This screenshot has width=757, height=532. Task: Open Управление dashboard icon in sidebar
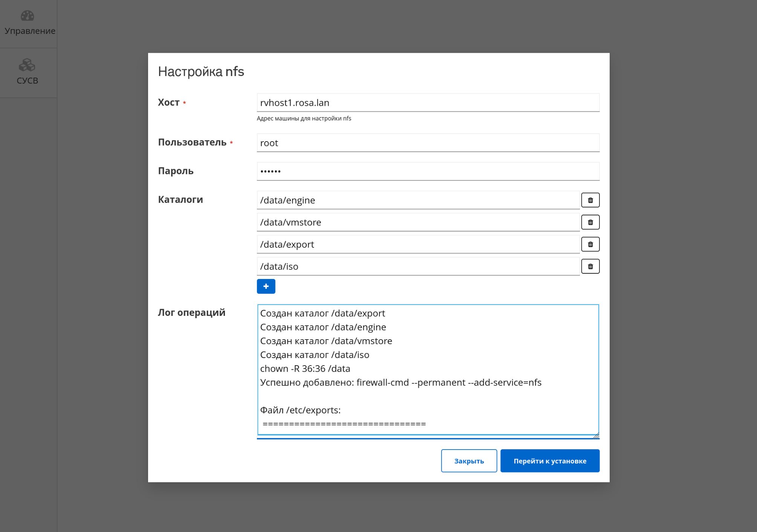(x=27, y=16)
